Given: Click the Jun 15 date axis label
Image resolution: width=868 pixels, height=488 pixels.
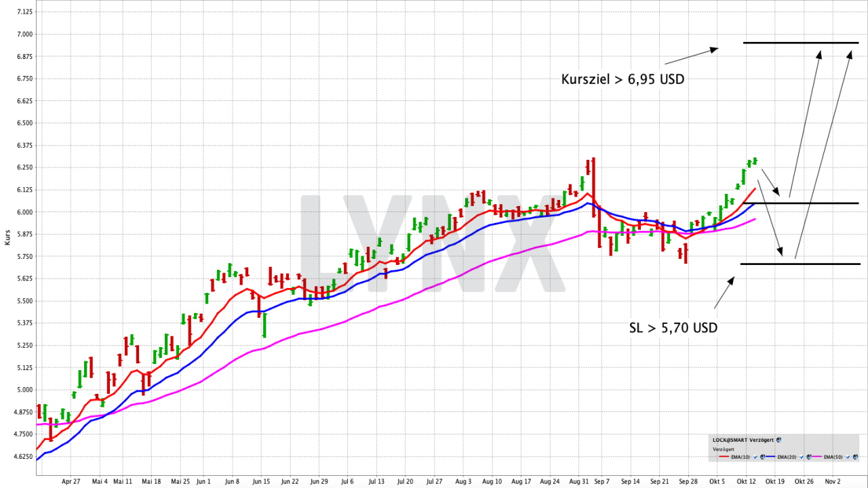Looking at the screenshot, I should (x=261, y=481).
